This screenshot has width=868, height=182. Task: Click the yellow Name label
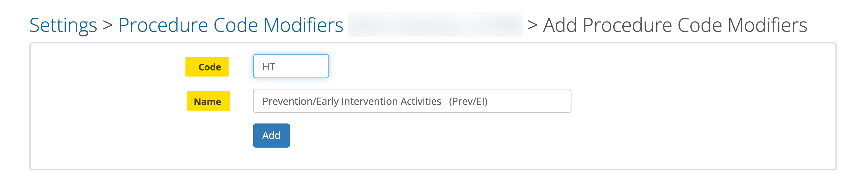tap(208, 101)
